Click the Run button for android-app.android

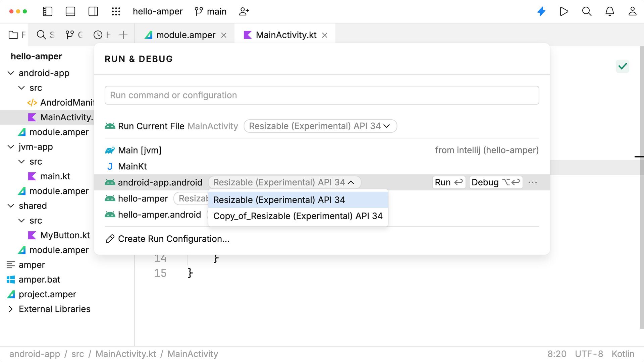click(449, 182)
